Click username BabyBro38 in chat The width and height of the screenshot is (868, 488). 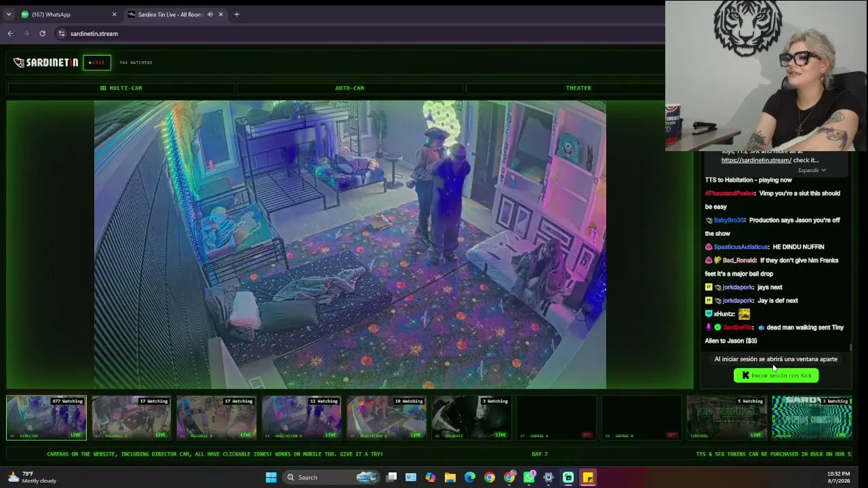click(x=729, y=220)
